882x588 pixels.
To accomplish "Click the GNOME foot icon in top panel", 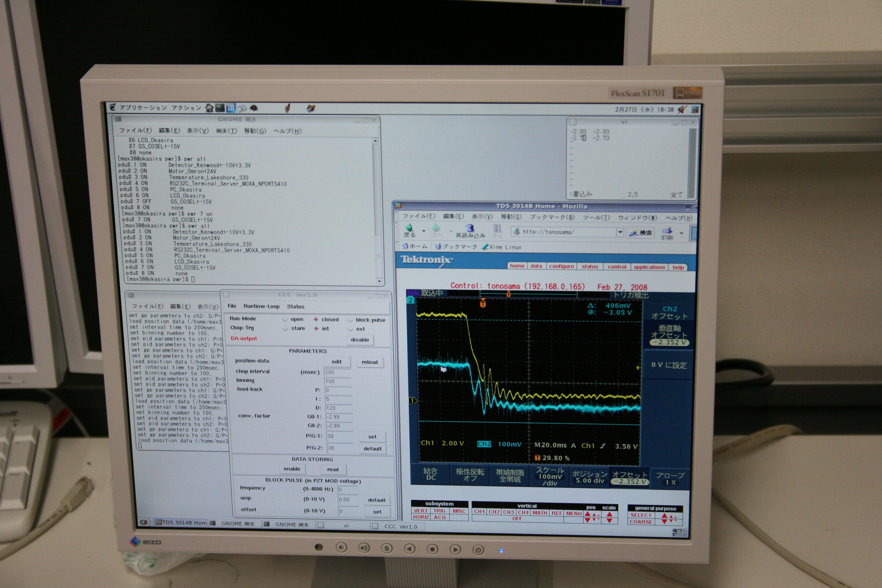I will click(112, 107).
